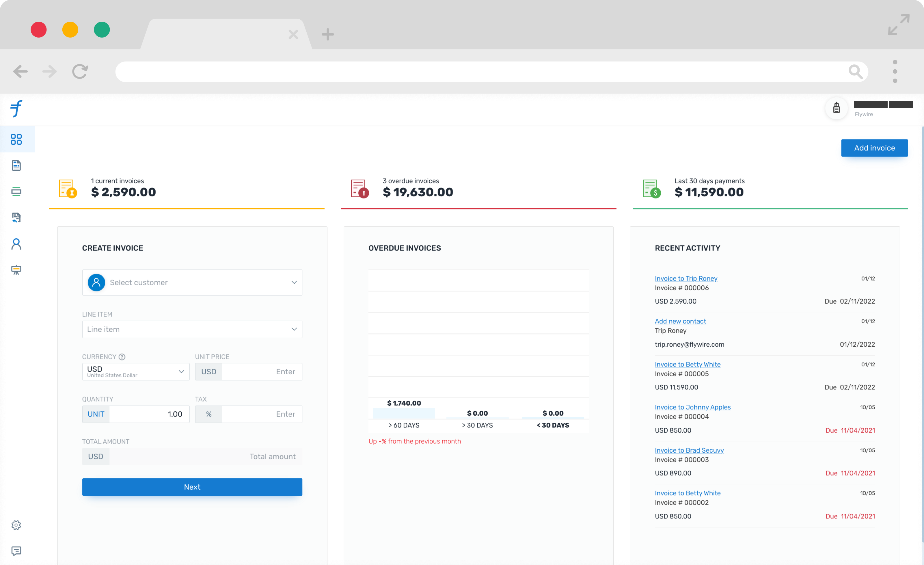This screenshot has height=565, width=924.
Task: Click the Add invoice button
Action: (x=875, y=147)
